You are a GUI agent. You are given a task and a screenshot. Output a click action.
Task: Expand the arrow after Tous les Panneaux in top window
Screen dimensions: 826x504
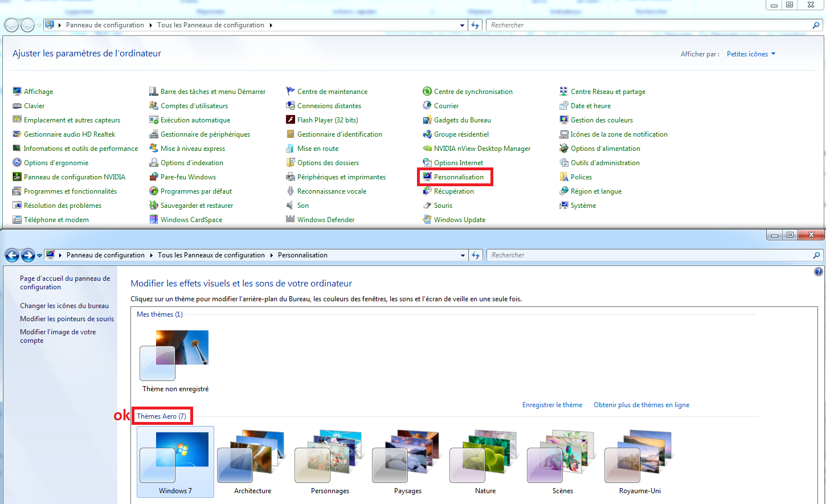(x=271, y=25)
